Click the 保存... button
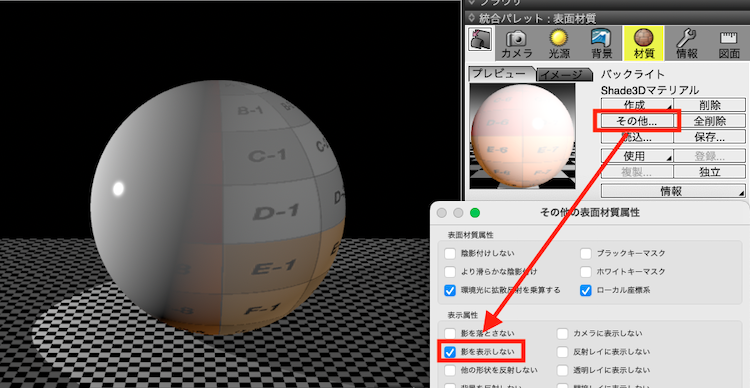 710,137
